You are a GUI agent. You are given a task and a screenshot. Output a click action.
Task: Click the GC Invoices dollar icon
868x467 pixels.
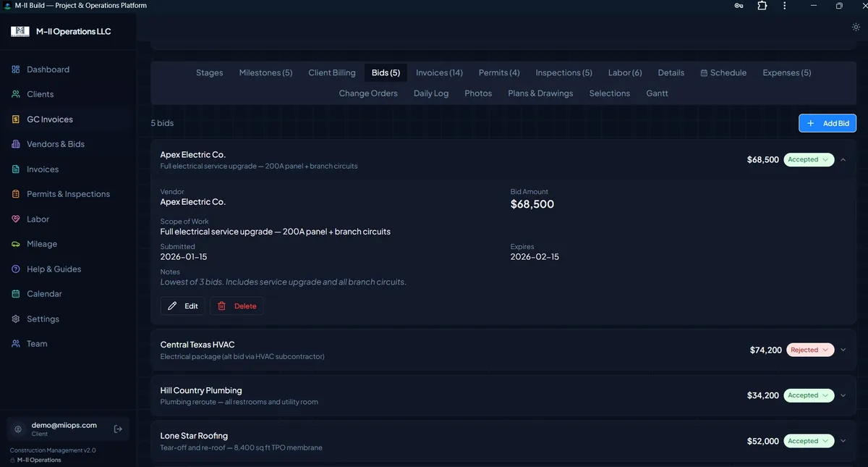point(16,119)
